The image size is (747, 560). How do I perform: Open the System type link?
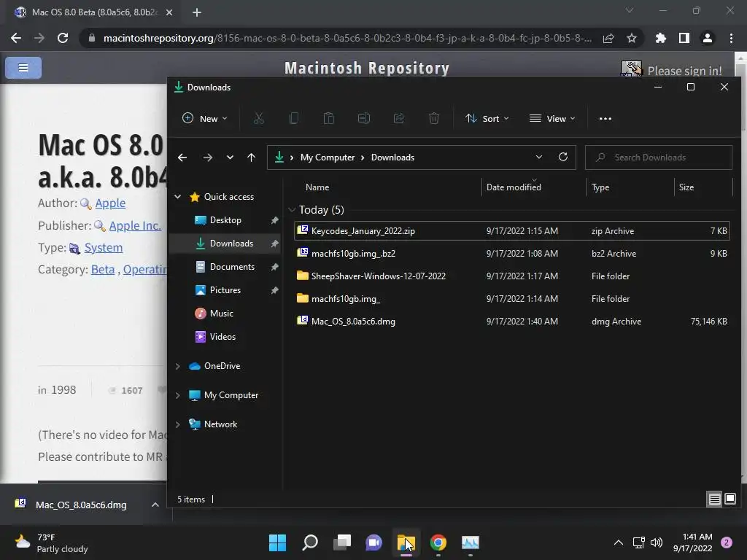pyautogui.click(x=104, y=248)
